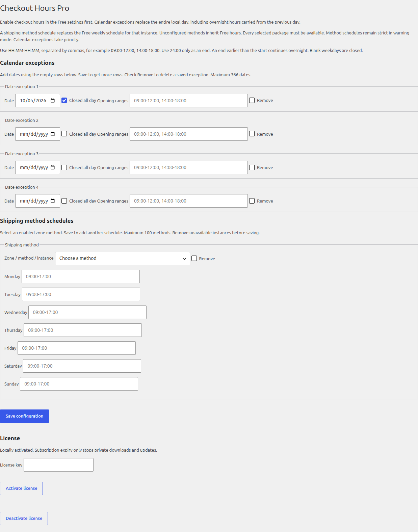Check Closed all day for Date exception 3
This screenshot has height=532, width=418.
[x=64, y=167]
